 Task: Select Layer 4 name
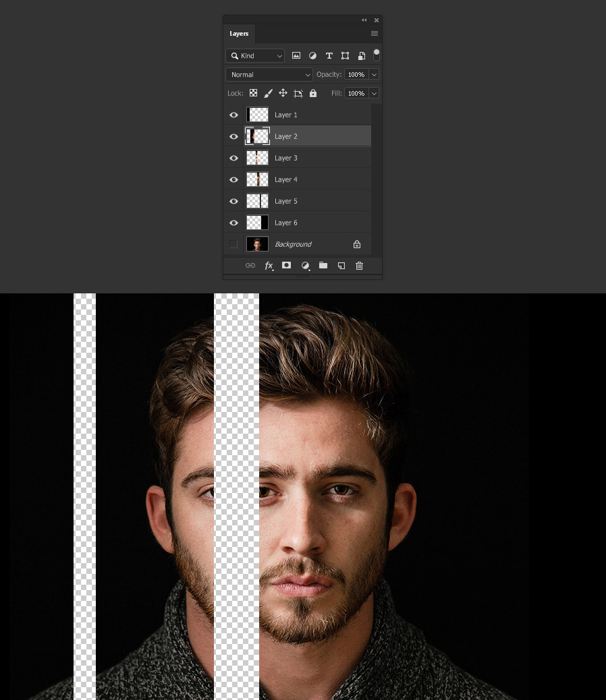click(x=286, y=179)
